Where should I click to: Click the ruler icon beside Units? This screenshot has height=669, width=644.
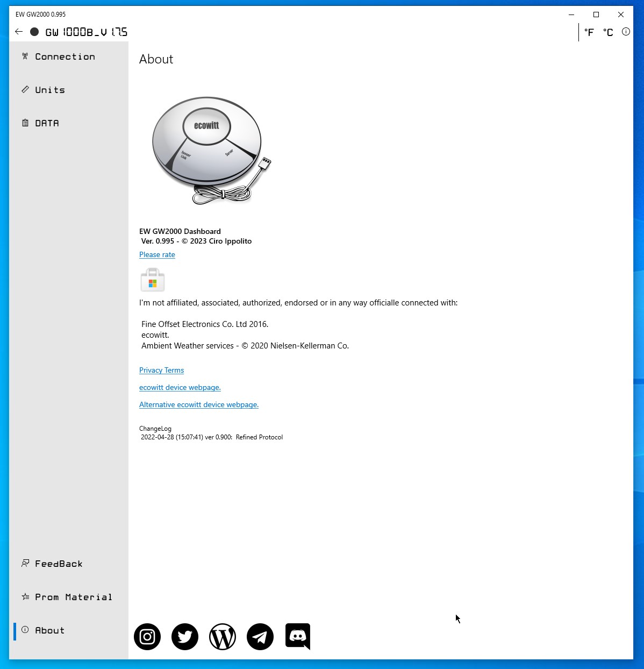[x=25, y=89]
